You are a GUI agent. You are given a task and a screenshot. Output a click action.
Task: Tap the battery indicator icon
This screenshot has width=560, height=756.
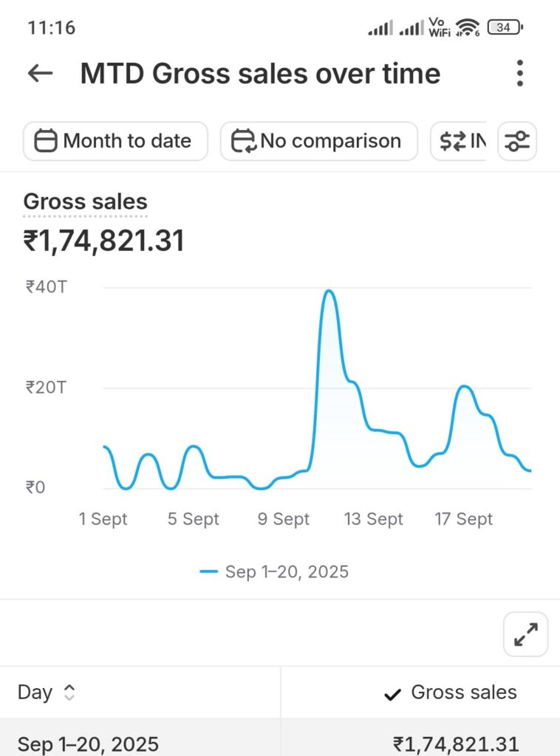[x=505, y=28]
